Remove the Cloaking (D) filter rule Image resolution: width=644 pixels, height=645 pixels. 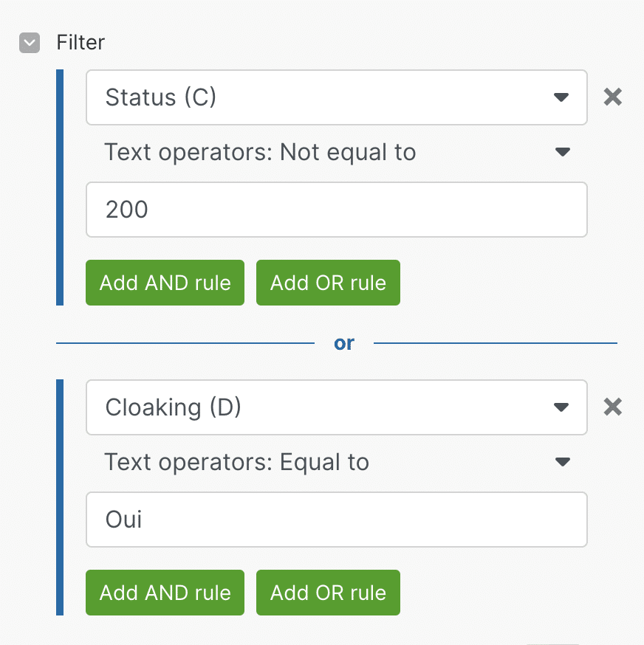(613, 407)
